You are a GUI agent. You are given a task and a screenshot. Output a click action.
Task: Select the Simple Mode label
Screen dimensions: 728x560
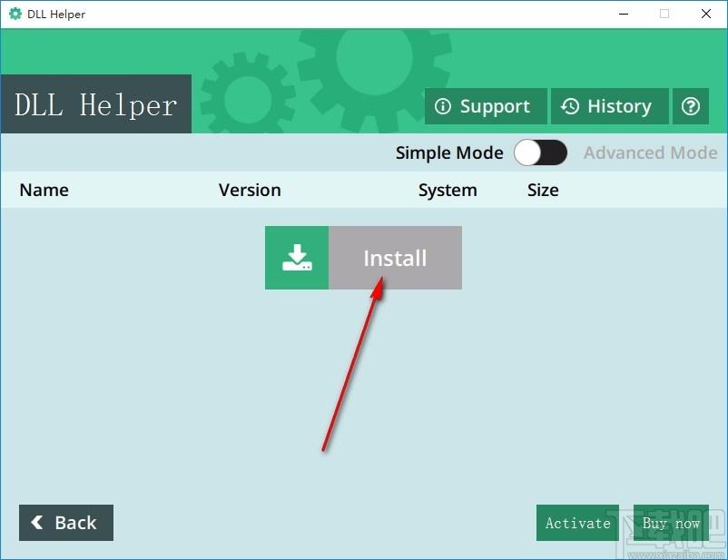coord(449,152)
